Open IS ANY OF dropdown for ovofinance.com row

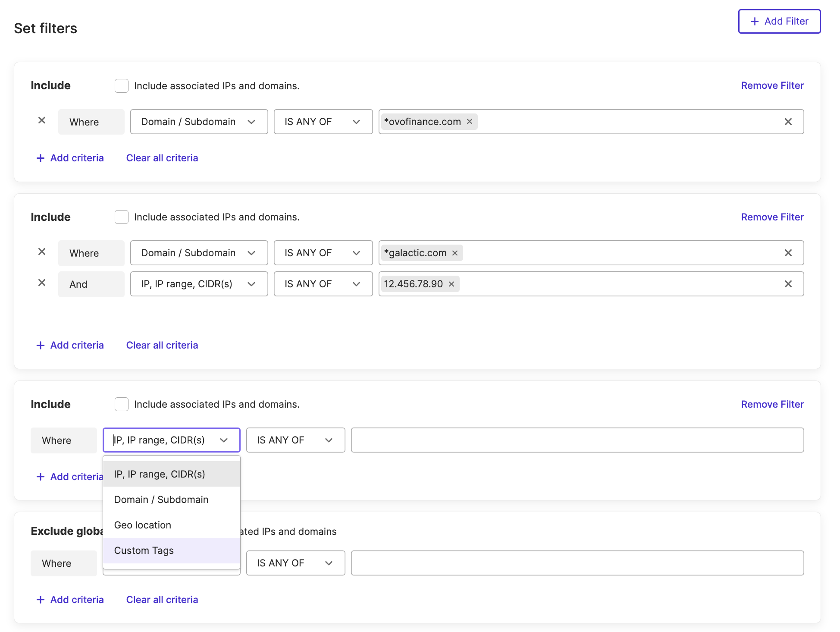(x=323, y=122)
